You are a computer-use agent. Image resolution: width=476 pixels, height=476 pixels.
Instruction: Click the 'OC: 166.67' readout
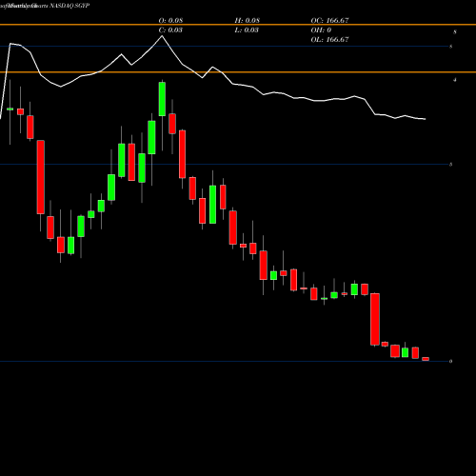tap(329, 20)
